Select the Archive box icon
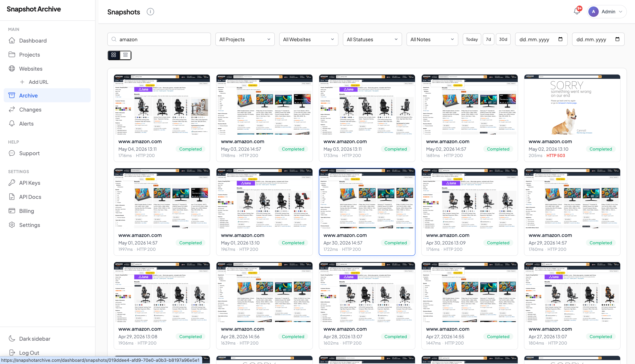The height and width of the screenshot is (364, 635). tap(12, 95)
